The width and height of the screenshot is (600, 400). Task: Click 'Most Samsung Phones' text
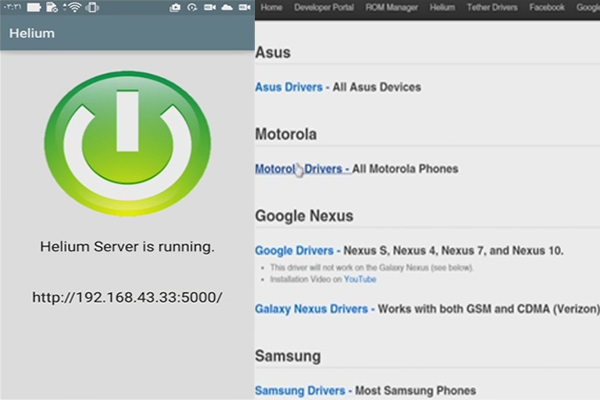point(415,390)
